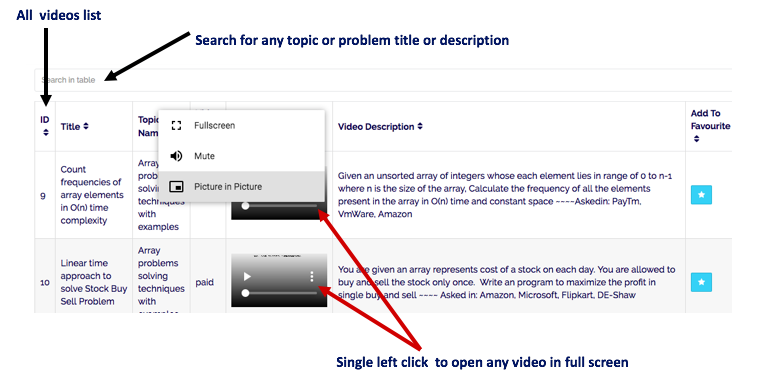Click description starting 'Given an unsorted array'
Image resolution: width=766 pixels, height=385 pixels.
[x=505, y=195]
